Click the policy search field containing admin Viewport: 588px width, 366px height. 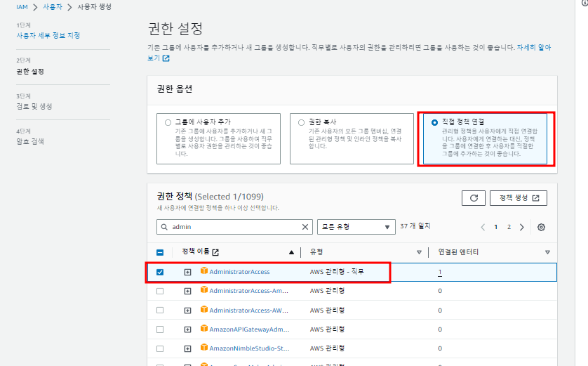(234, 227)
